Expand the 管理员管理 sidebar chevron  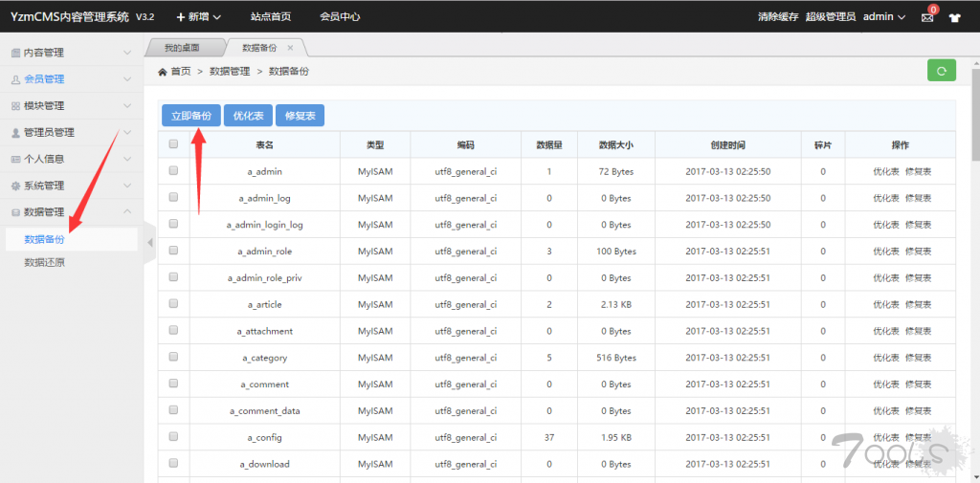[x=127, y=132]
